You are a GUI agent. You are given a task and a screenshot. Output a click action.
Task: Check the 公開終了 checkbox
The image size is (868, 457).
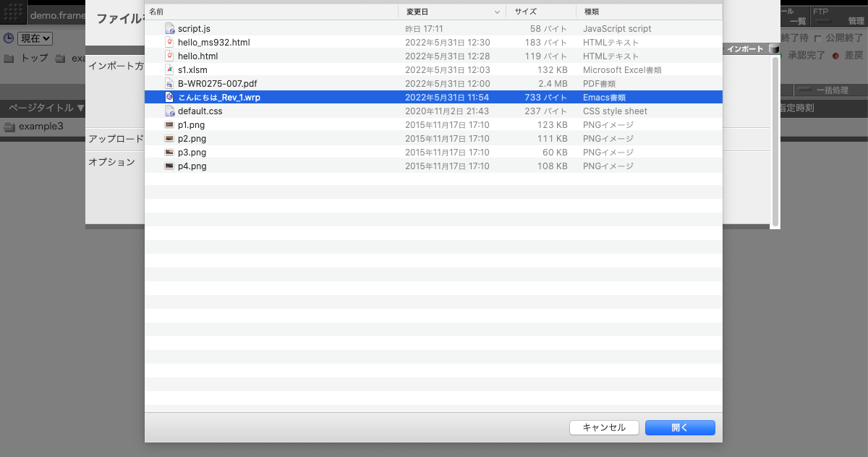tap(817, 38)
